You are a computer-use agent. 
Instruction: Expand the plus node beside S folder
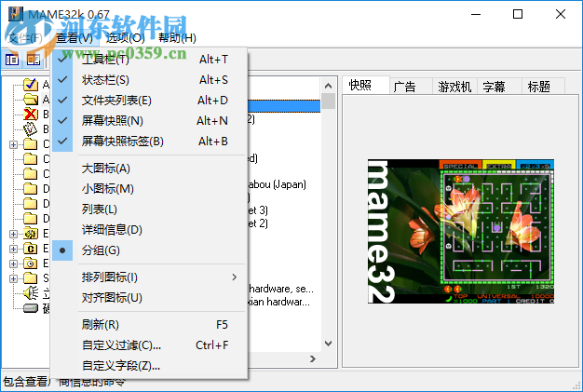point(13,278)
